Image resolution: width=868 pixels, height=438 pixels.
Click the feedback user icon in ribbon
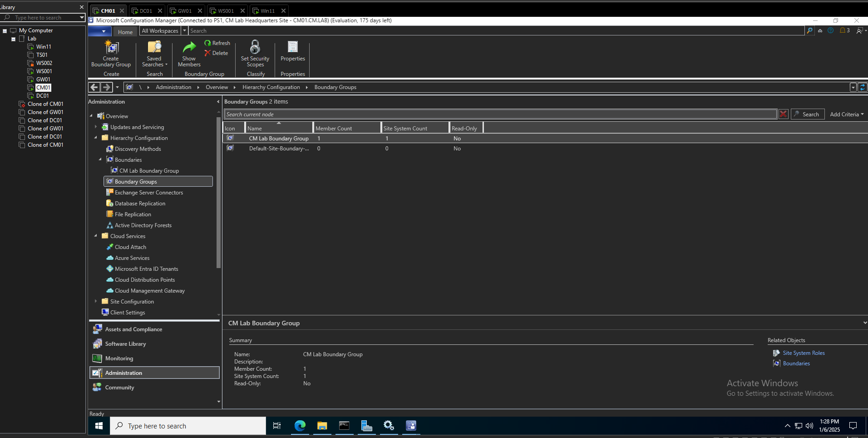(x=860, y=30)
